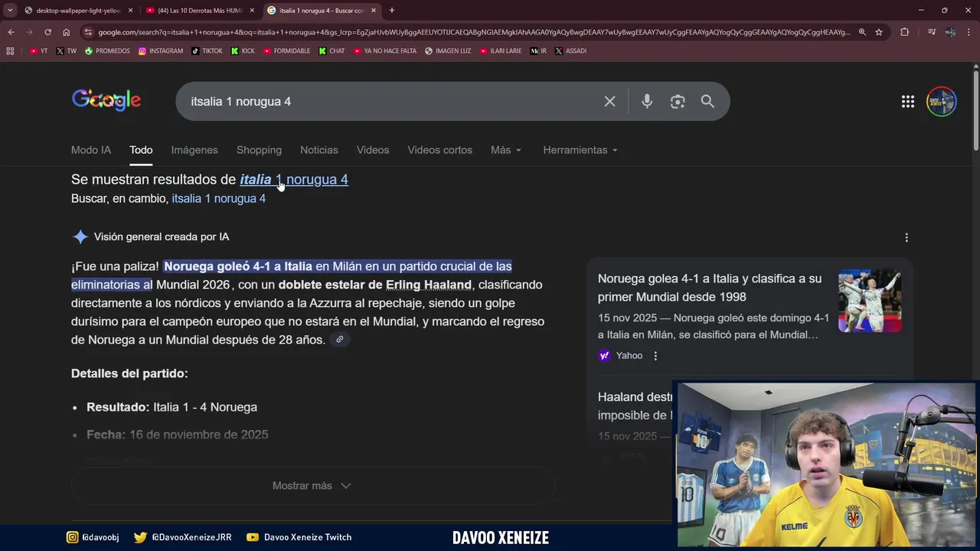Open Chrome three-dot main menu
This screenshot has width=980, height=551.
point(969,32)
